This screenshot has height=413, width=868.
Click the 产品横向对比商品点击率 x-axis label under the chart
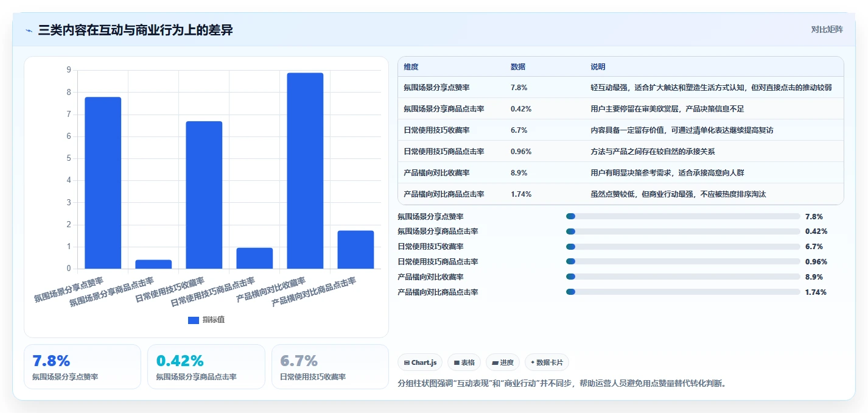(313, 292)
